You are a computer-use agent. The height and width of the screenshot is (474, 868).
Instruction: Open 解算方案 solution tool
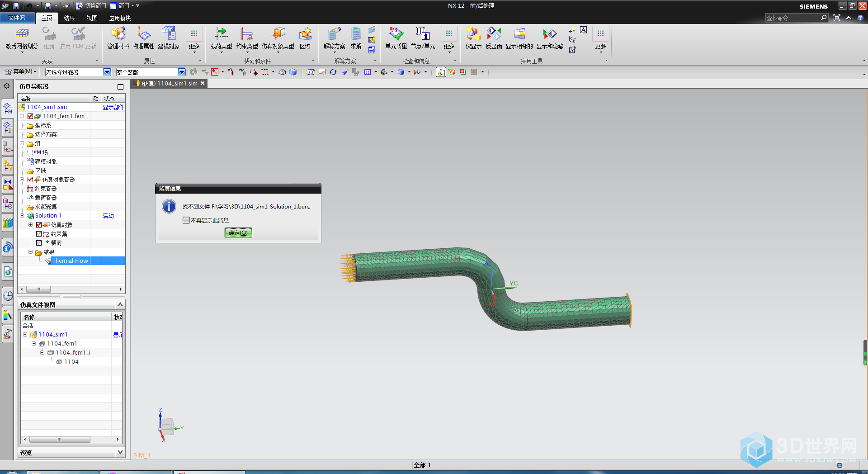334,34
